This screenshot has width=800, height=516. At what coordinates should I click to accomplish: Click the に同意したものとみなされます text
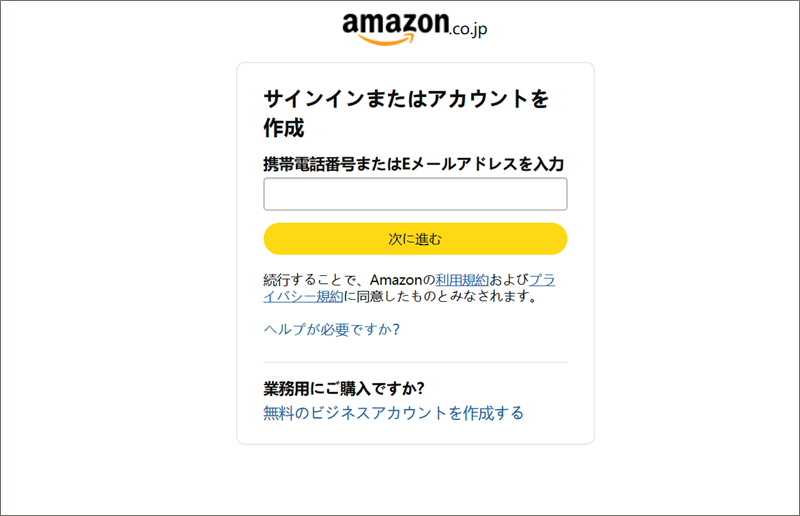pyautogui.click(x=446, y=296)
